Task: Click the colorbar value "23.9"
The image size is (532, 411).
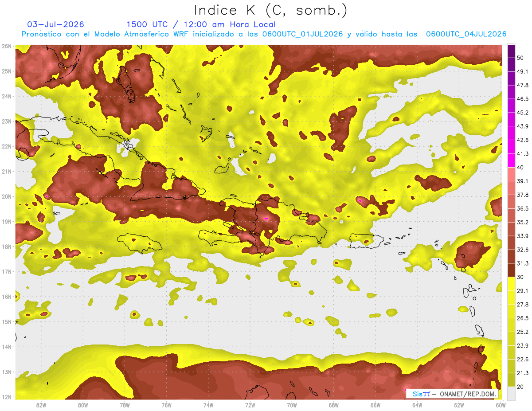Action: coord(523,346)
